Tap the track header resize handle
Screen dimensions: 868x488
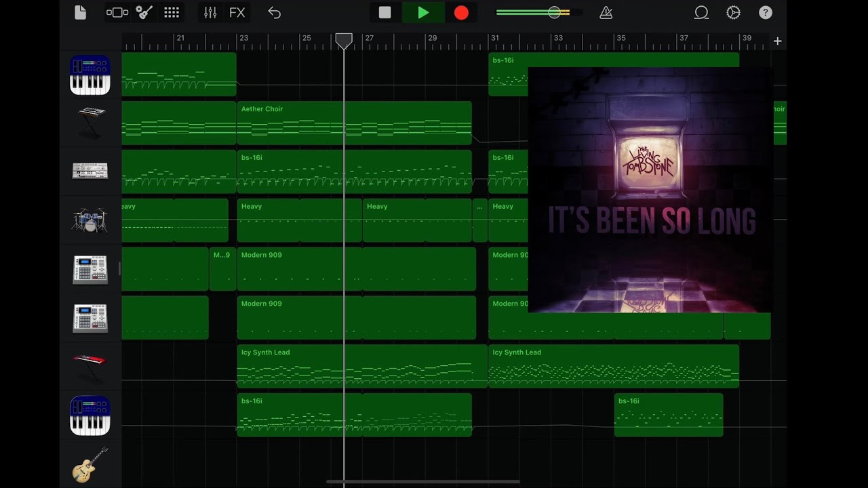click(x=119, y=269)
